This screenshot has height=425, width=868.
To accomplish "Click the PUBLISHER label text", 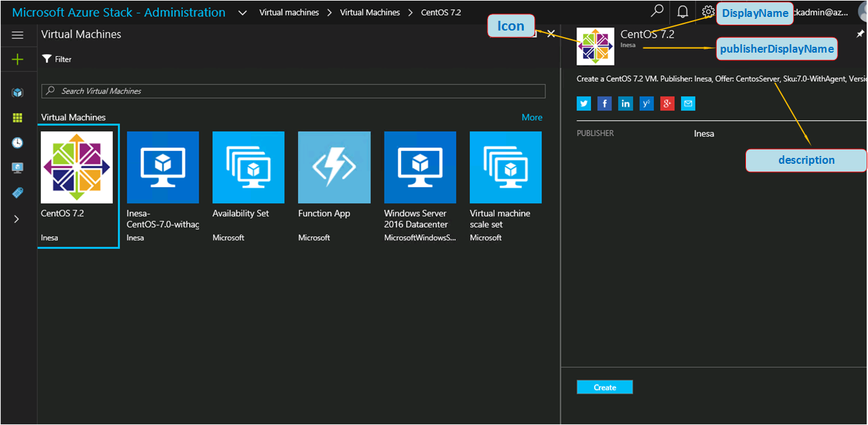I will click(595, 133).
